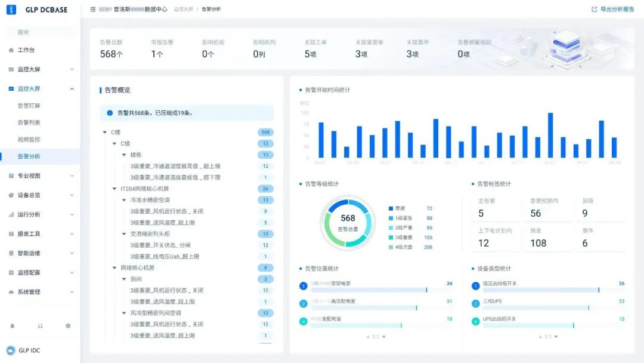Image resolution: width=644 pixels, height=363 pixels.
Task: Open the gear settings icon in sidebar footer
Action: (x=68, y=326)
